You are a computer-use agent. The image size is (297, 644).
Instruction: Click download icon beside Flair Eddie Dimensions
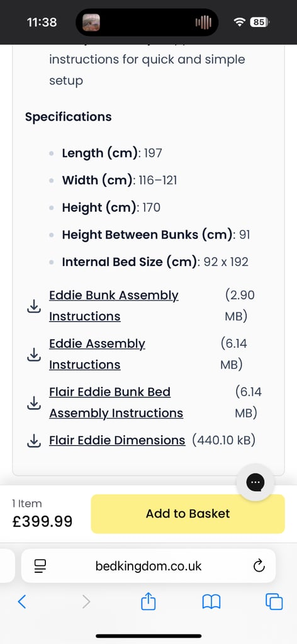click(x=34, y=441)
